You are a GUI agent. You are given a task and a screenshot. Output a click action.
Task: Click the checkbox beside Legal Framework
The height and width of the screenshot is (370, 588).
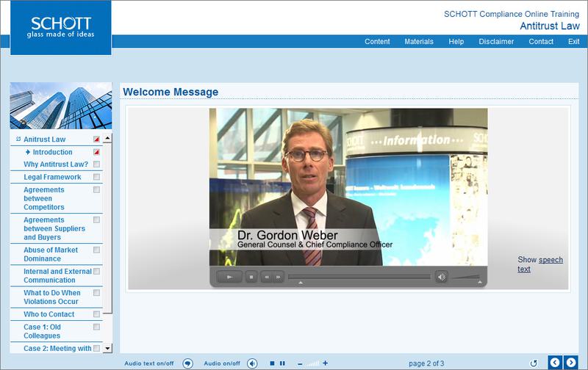pyautogui.click(x=96, y=177)
